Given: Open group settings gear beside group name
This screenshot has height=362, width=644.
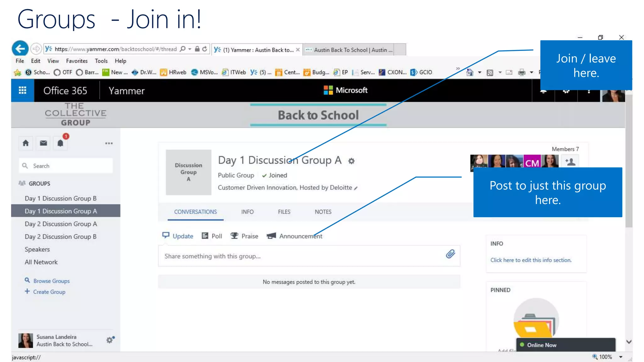Looking at the screenshot, I should click(x=351, y=161).
